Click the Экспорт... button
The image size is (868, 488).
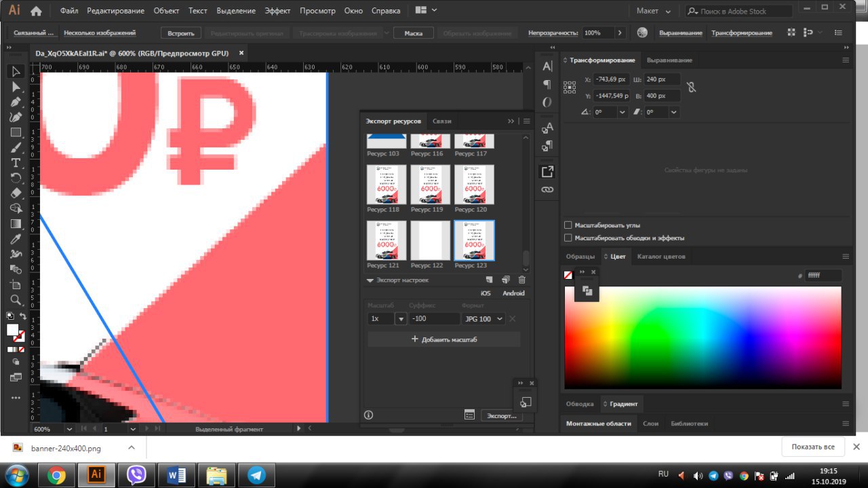point(502,415)
